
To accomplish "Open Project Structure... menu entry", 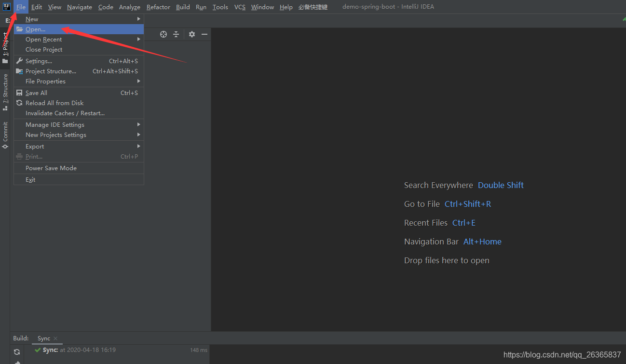I will tap(79, 71).
